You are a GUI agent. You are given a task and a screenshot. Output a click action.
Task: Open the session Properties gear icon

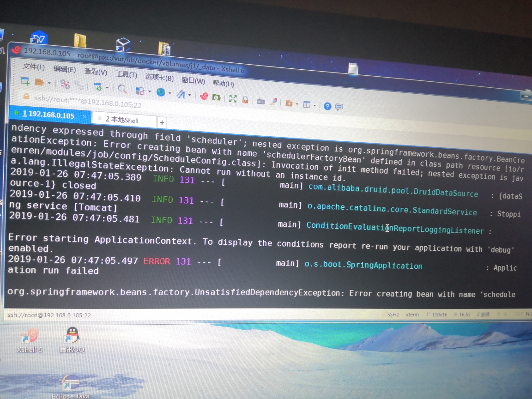pyautogui.click(x=97, y=87)
